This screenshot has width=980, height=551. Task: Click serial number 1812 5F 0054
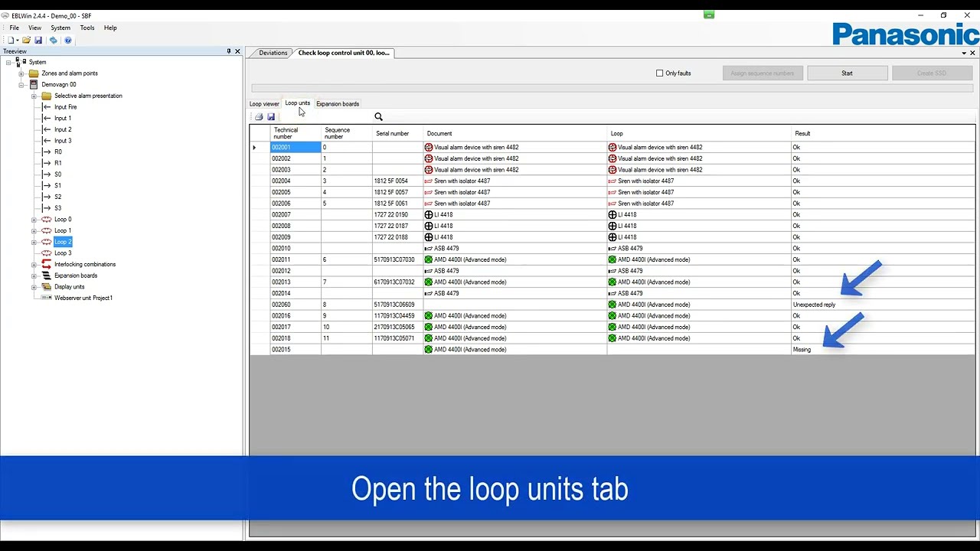tap(397, 181)
